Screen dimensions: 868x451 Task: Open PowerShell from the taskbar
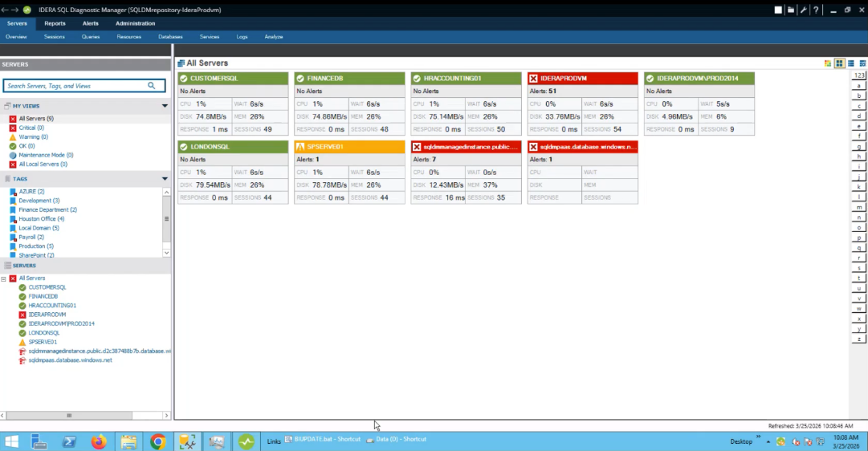tap(69, 441)
